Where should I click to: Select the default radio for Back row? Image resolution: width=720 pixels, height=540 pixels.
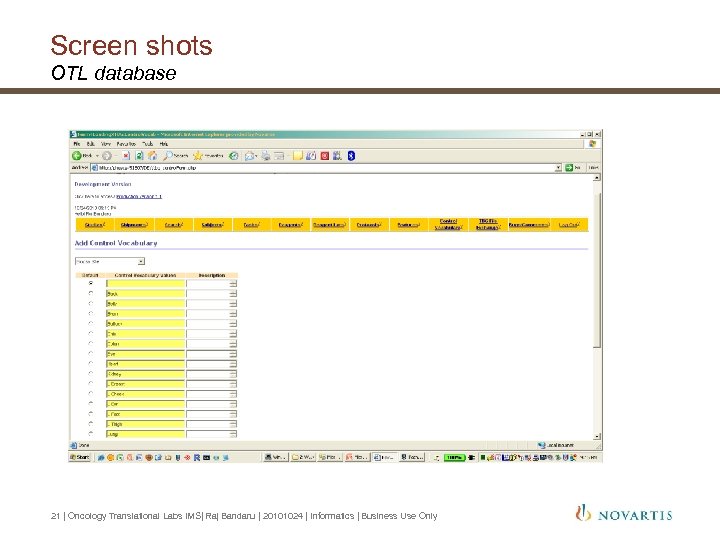click(90, 293)
